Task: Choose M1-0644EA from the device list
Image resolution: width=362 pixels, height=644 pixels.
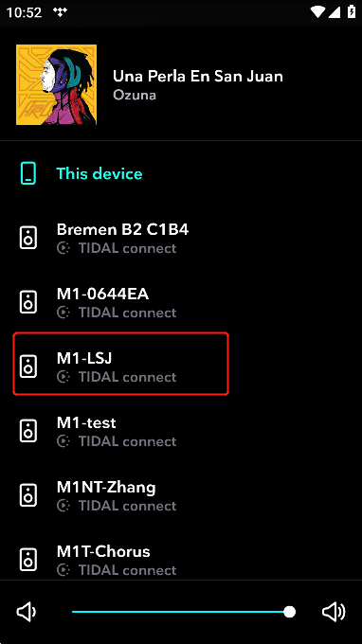Action: click(x=181, y=302)
